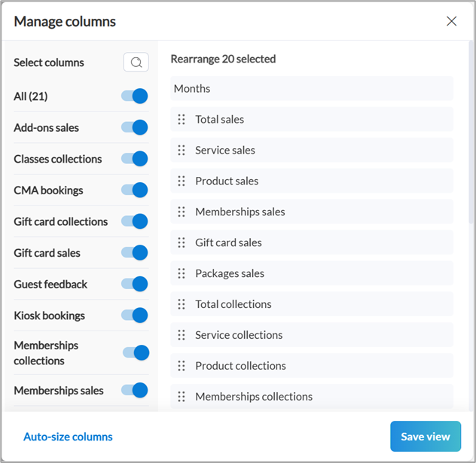Switch off the Guest feedback column
476x463 pixels.
pos(135,285)
